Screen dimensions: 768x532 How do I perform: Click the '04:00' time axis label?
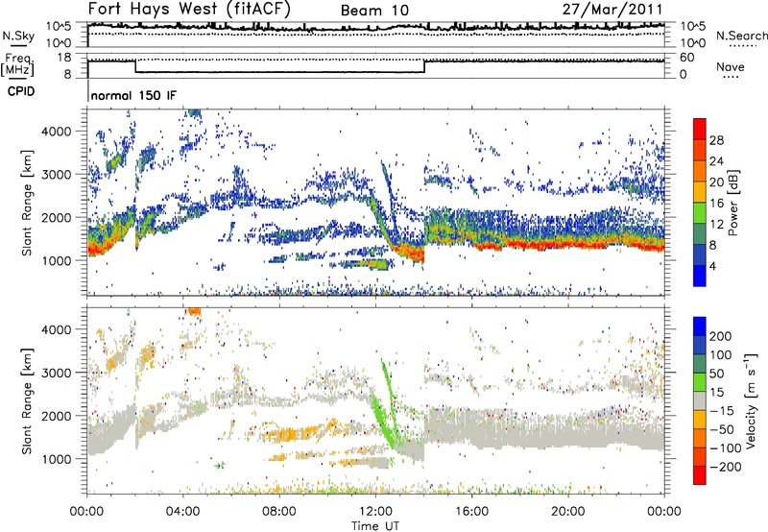click(183, 511)
